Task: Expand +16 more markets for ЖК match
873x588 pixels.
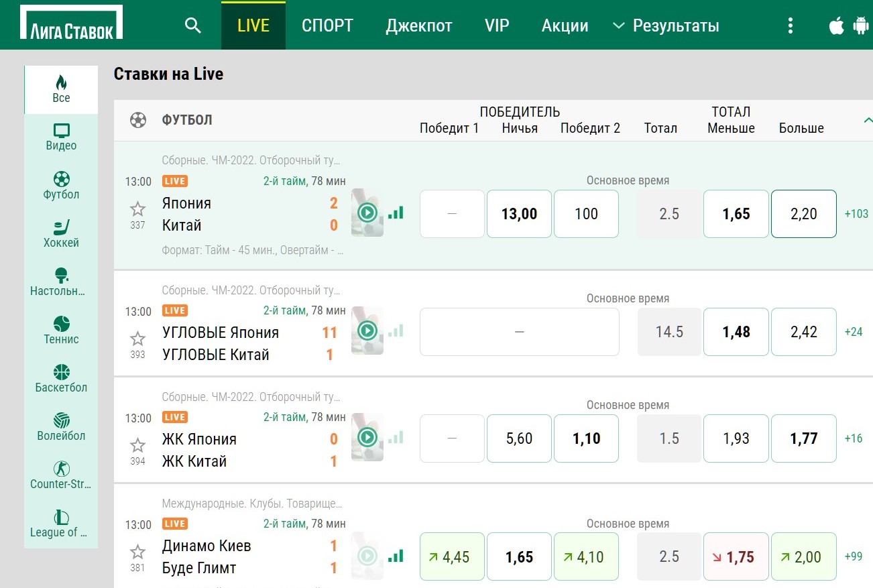Action: (x=854, y=438)
